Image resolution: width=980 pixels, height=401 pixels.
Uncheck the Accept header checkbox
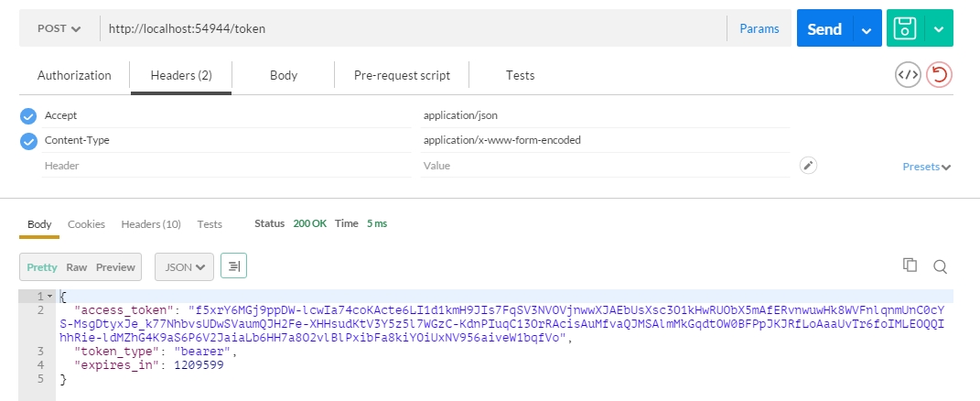click(x=28, y=116)
